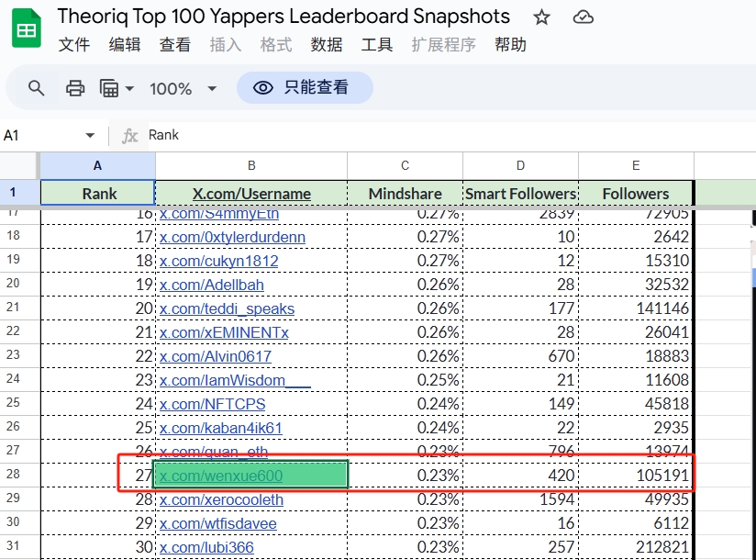Click the 只能查看 view-only button
Viewport: 756px width, 560px height.
point(305,88)
